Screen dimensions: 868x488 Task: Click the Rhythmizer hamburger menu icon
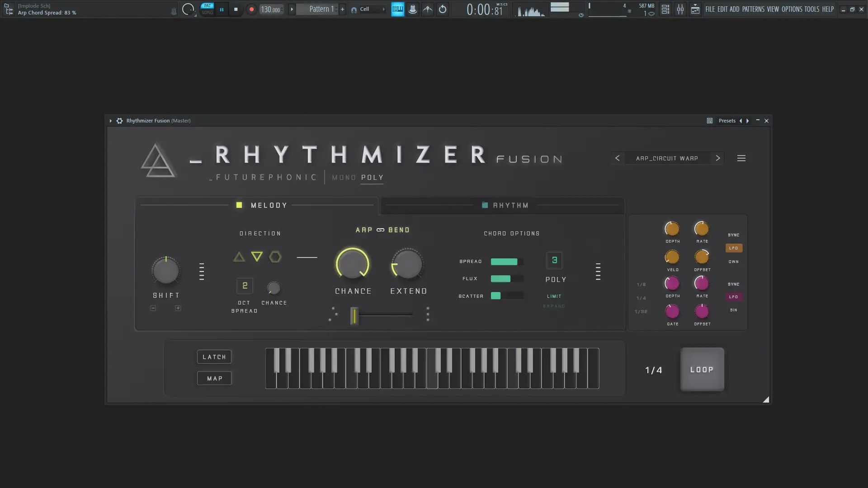point(741,158)
